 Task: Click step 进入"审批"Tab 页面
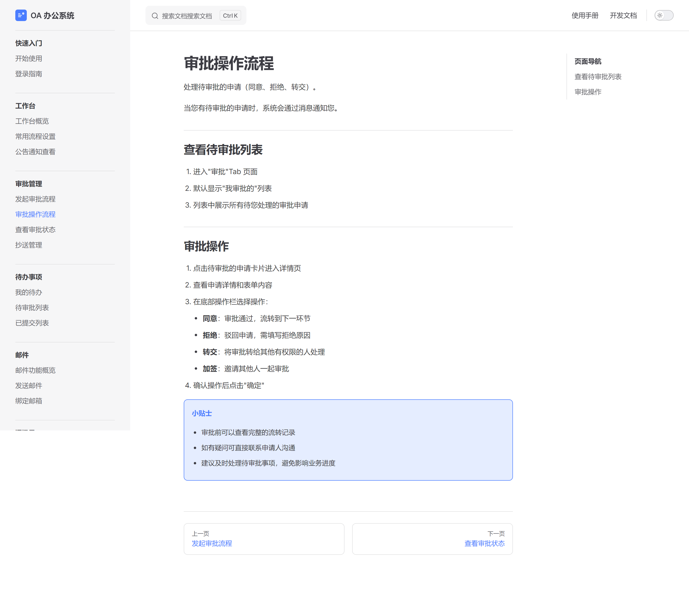(225, 171)
